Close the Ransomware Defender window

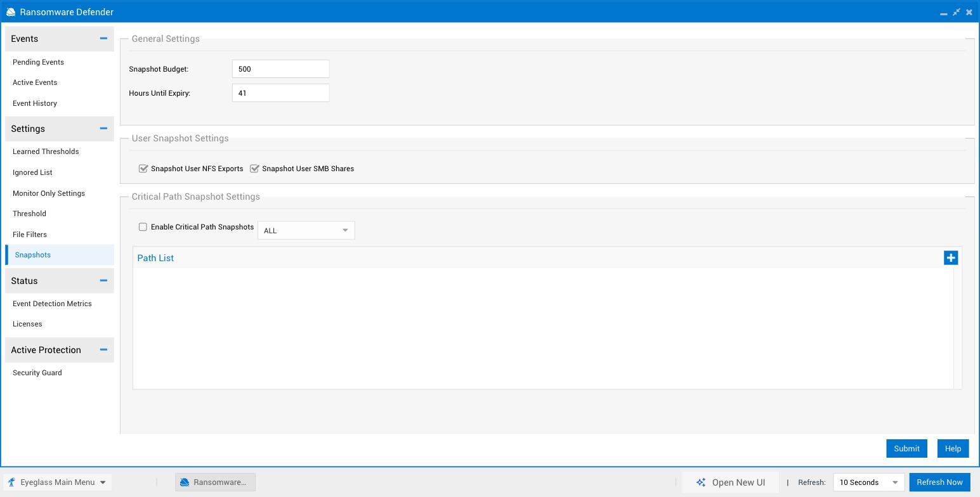click(x=969, y=12)
